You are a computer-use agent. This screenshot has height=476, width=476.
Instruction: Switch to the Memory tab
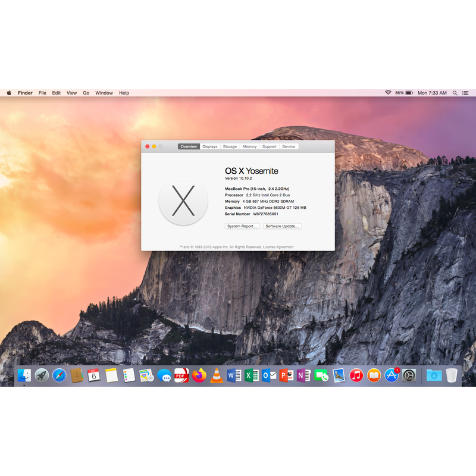tap(249, 146)
